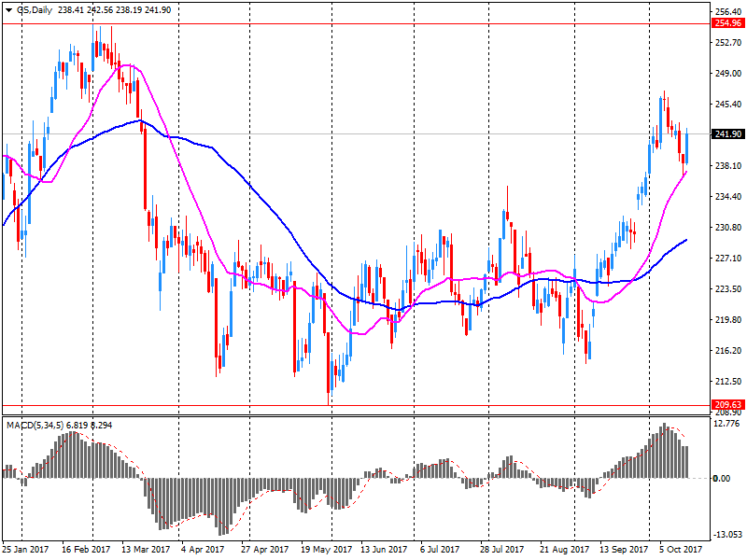Click the 245.40 price axis label

[x=728, y=104]
